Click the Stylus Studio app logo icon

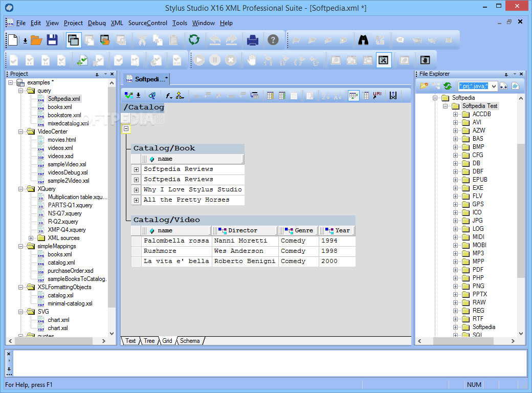pos(9,7)
